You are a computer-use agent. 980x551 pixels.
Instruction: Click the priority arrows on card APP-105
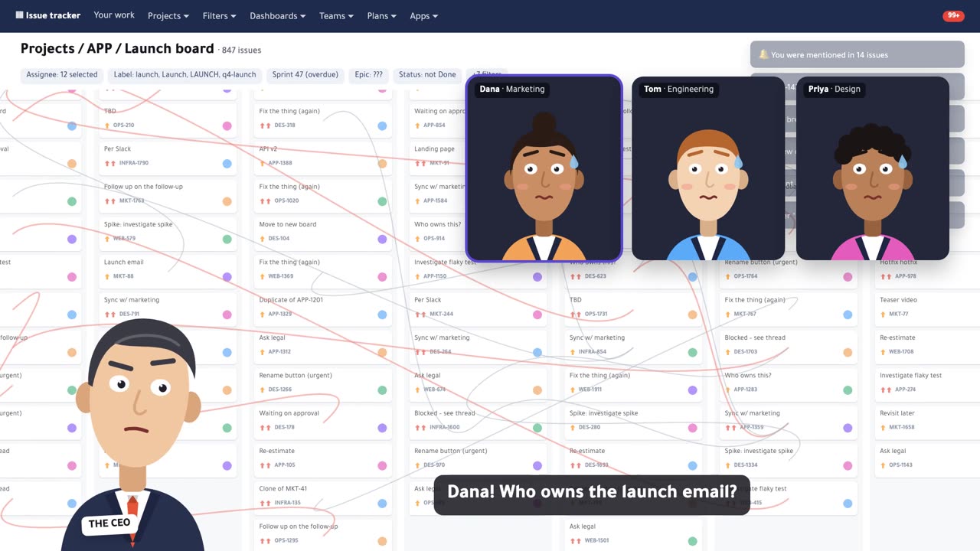tap(266, 465)
